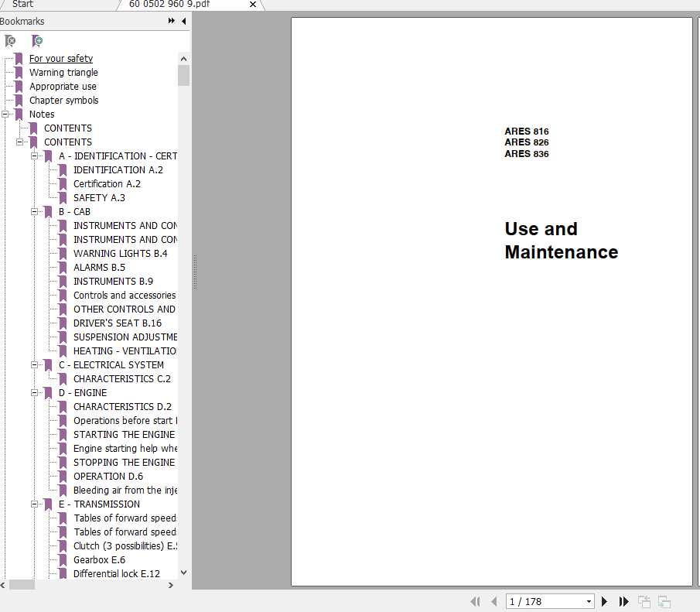
Task: Close the 60 0502 960 9.pdf tab
Action: (x=253, y=5)
